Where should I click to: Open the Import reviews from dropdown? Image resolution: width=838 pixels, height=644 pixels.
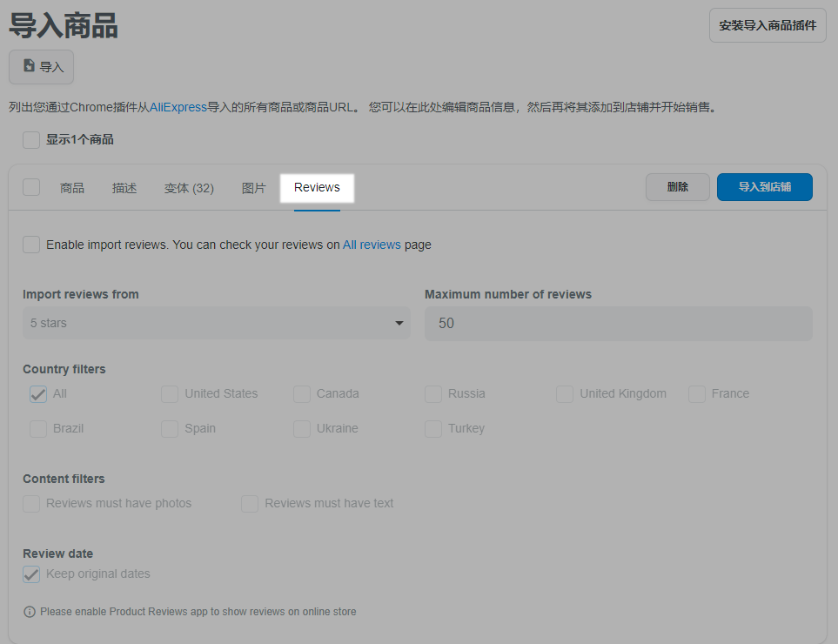(216, 323)
